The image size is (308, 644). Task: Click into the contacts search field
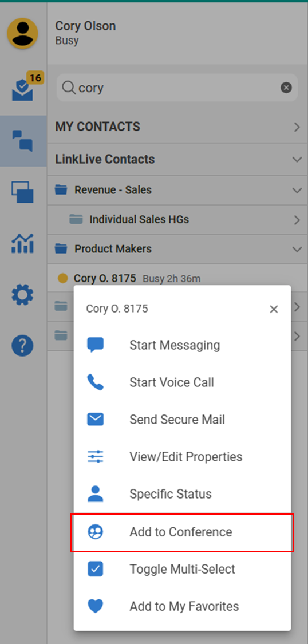(x=177, y=88)
